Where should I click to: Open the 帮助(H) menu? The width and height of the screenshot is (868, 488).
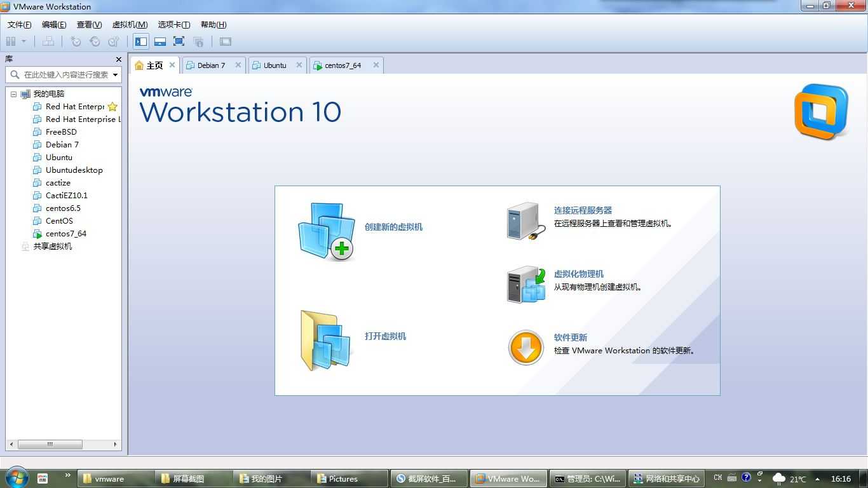[214, 25]
